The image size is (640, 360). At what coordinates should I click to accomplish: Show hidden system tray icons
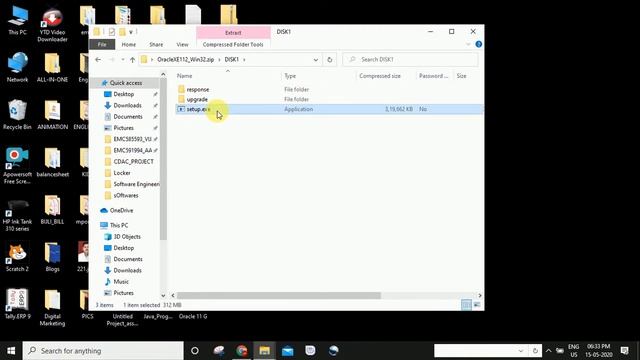(x=548, y=351)
